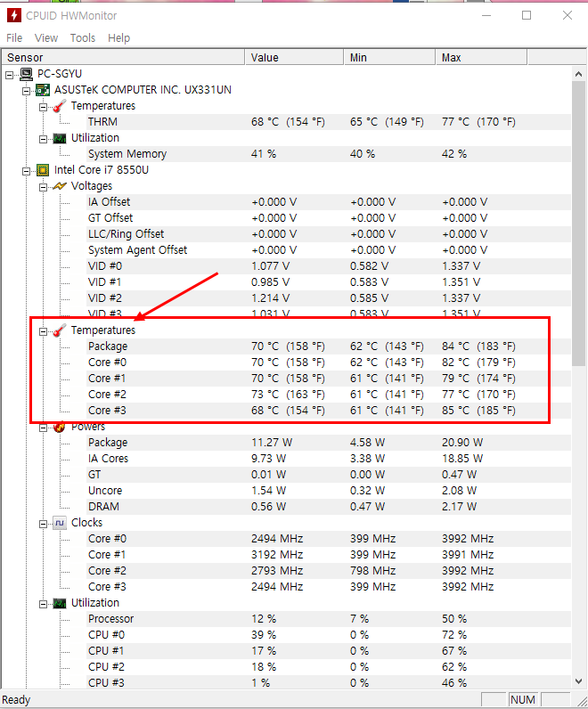Select the DRAM power row
This screenshot has width=588, height=709.
329,507
